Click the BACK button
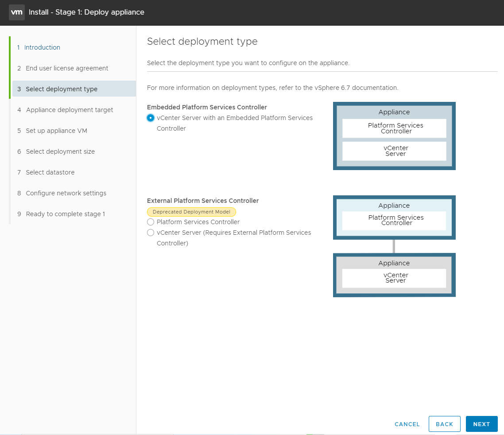Screen dimensions: 504x435 pyautogui.click(x=445, y=424)
